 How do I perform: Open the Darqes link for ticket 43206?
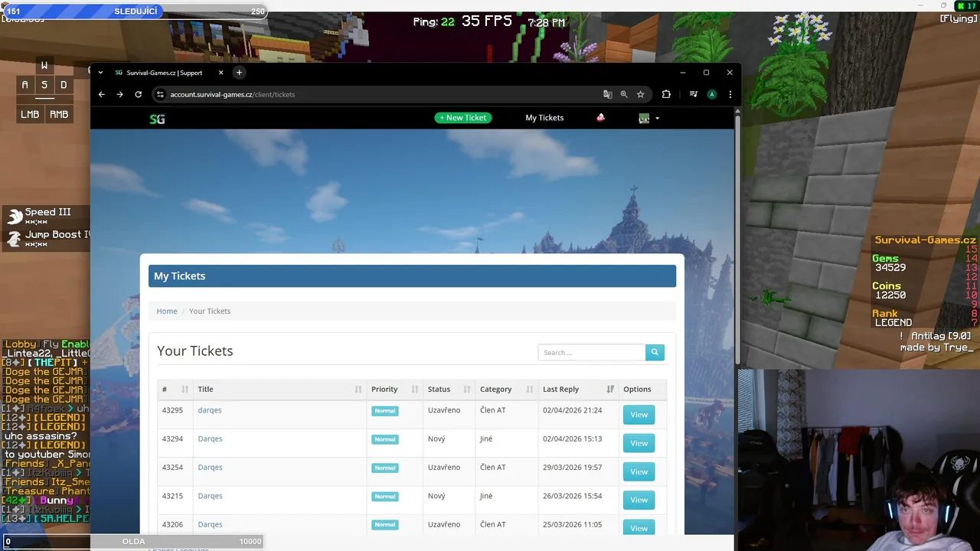click(x=210, y=524)
